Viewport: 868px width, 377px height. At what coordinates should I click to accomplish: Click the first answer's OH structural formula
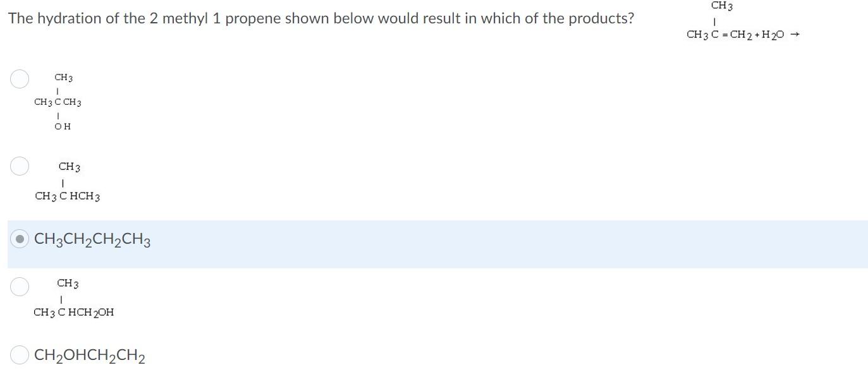click(x=63, y=126)
